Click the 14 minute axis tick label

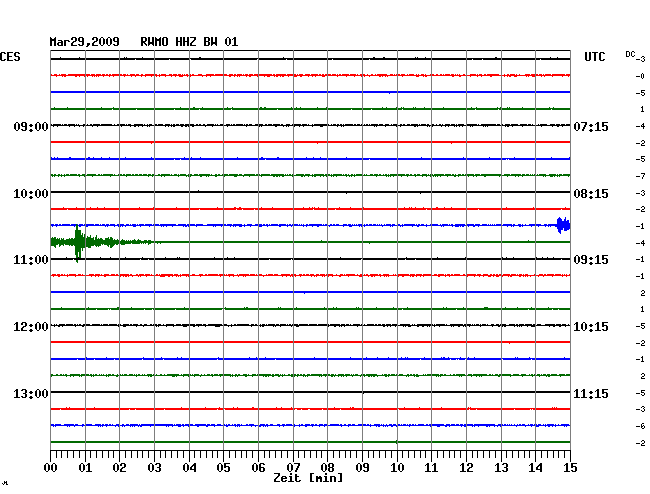[x=536, y=467]
